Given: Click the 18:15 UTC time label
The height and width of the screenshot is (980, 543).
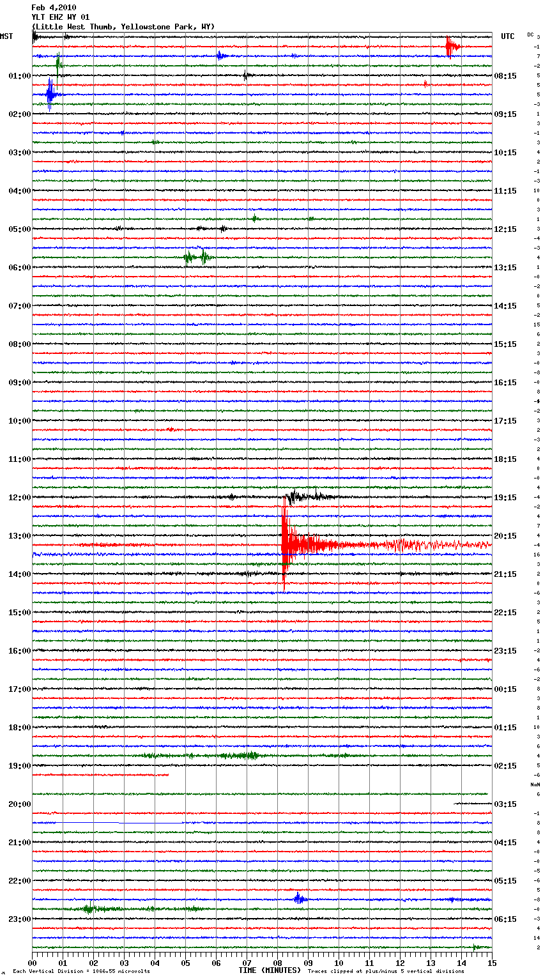Looking at the screenshot, I should tap(505, 459).
